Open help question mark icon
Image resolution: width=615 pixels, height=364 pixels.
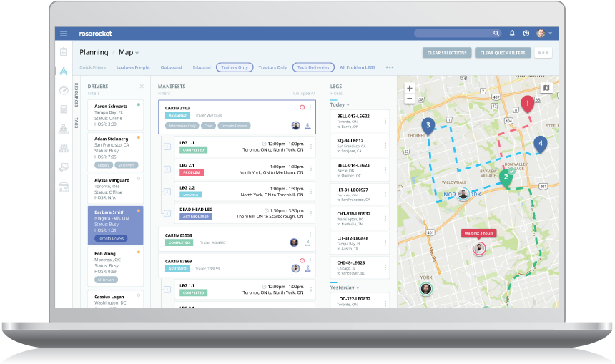point(526,34)
